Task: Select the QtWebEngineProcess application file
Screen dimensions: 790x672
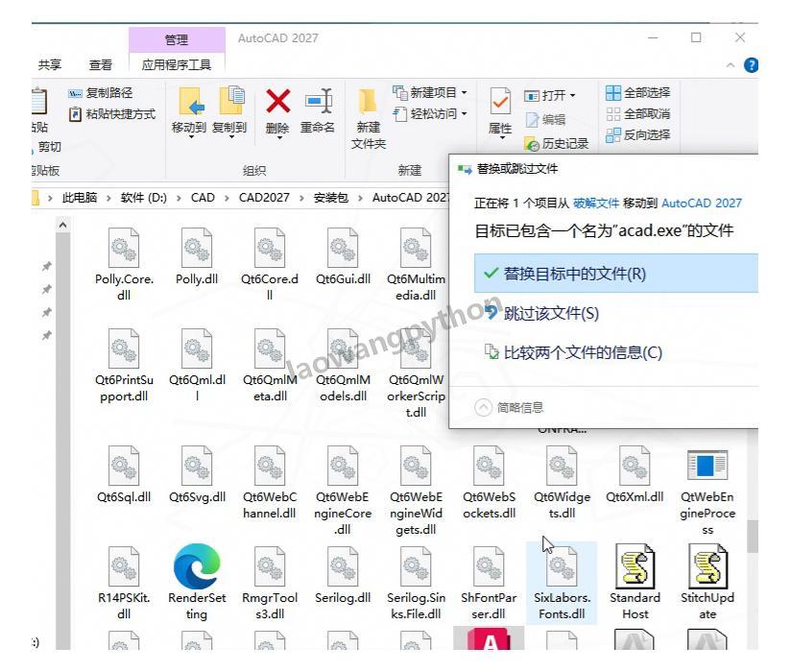Action: pos(707,491)
